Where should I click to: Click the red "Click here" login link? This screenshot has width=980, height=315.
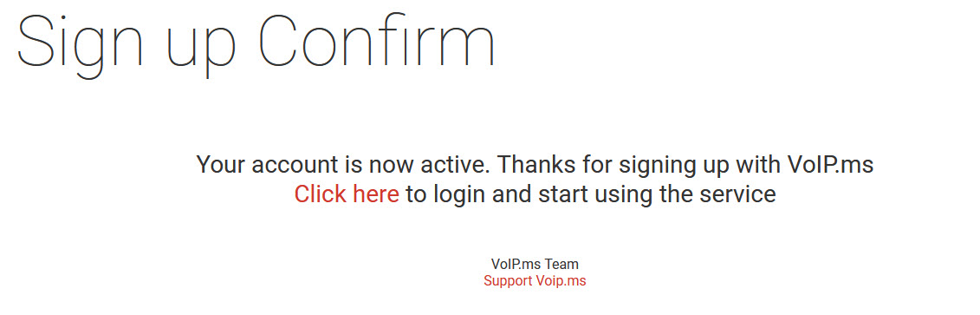347,194
